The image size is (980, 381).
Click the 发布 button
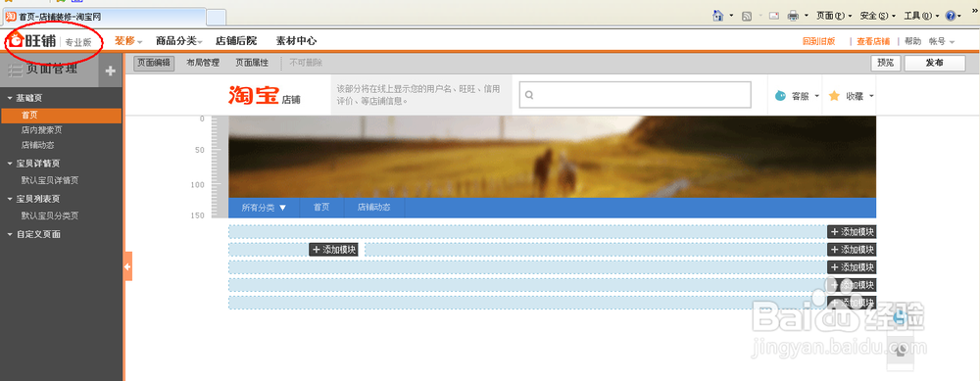[x=935, y=63]
